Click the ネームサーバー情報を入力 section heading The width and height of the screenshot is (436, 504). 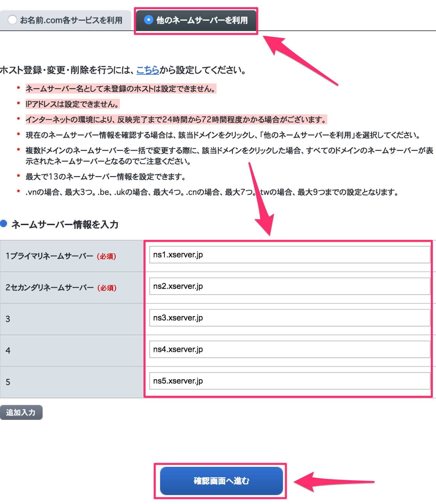(65, 224)
